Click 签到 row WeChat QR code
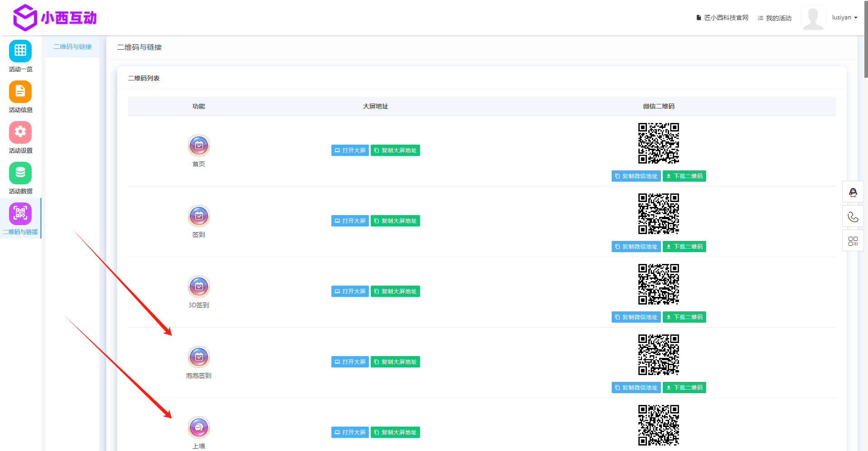 point(659,214)
